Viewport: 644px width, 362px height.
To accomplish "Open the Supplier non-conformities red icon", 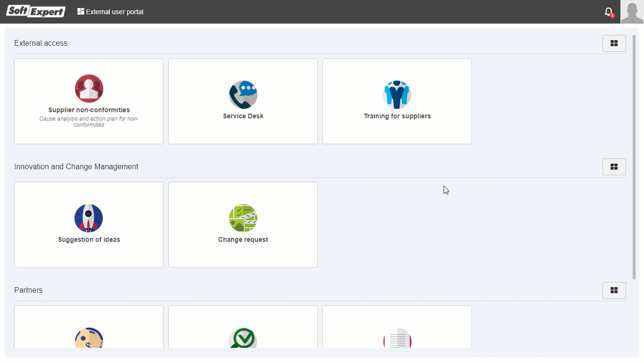I will [89, 89].
